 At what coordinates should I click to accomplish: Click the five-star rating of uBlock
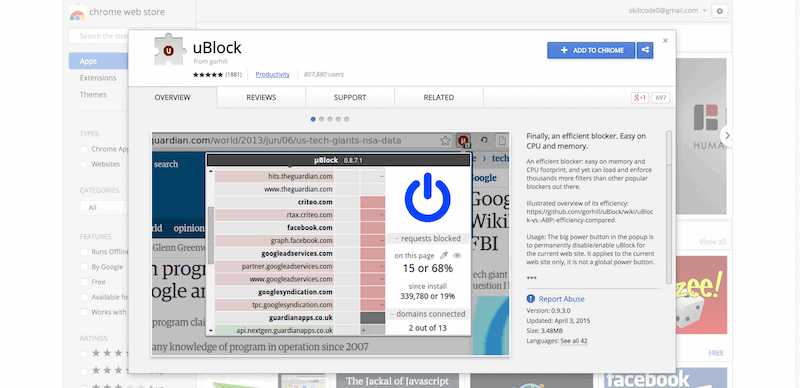coord(208,75)
